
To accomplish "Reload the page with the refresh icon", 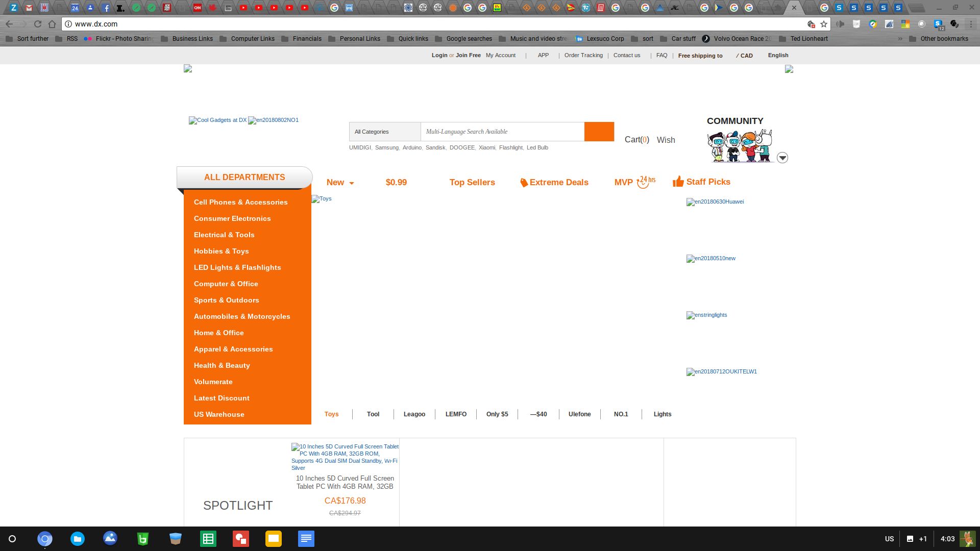I will [x=38, y=24].
